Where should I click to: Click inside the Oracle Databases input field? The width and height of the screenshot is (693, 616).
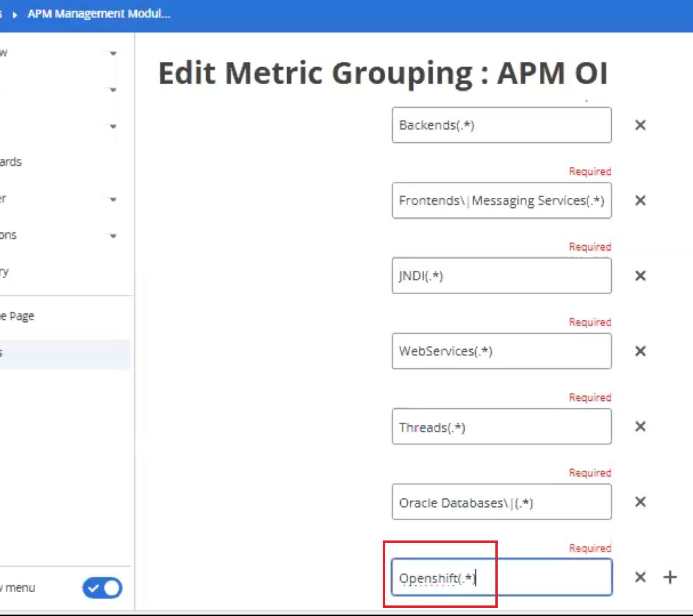(501, 502)
